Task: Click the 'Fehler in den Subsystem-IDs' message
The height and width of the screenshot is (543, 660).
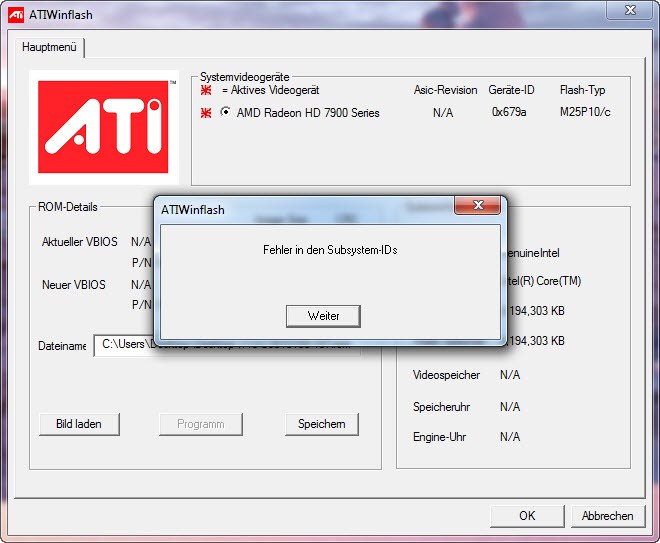Action: pyautogui.click(x=330, y=250)
